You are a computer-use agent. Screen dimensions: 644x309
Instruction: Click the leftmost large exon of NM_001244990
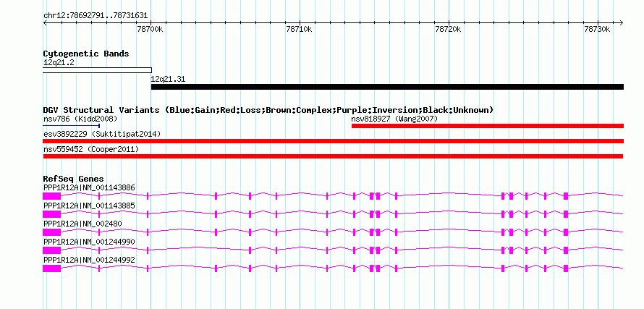[x=52, y=250]
